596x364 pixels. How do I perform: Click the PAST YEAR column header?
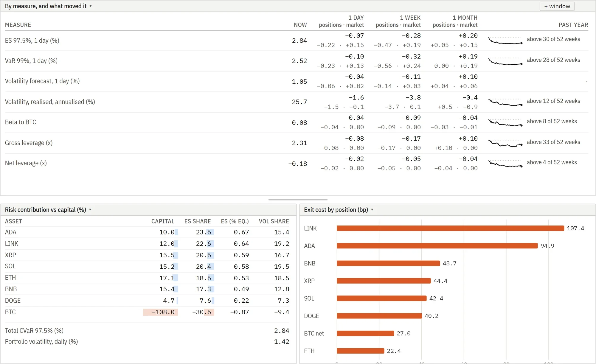pyautogui.click(x=573, y=25)
